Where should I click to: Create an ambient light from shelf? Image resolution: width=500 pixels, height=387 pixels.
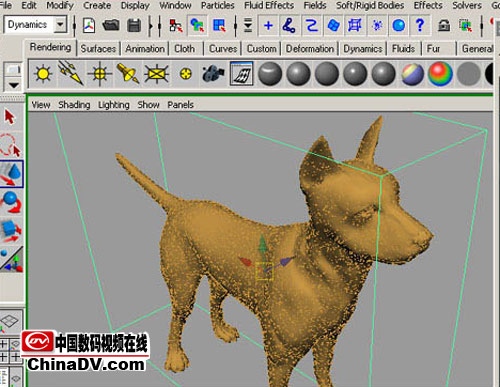[43, 74]
